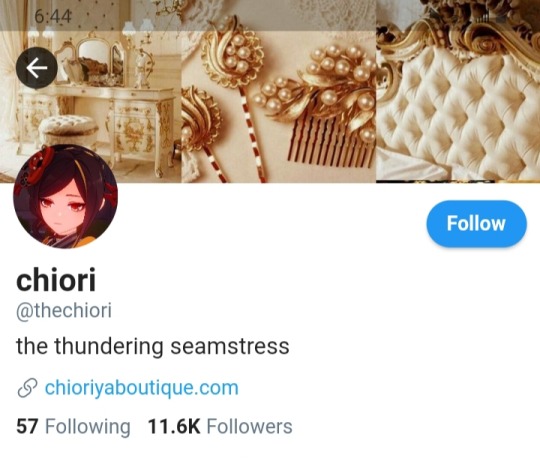Tap the bio 'the thundering seamstress'
The height and width of the screenshot is (464, 540).
click(x=153, y=346)
